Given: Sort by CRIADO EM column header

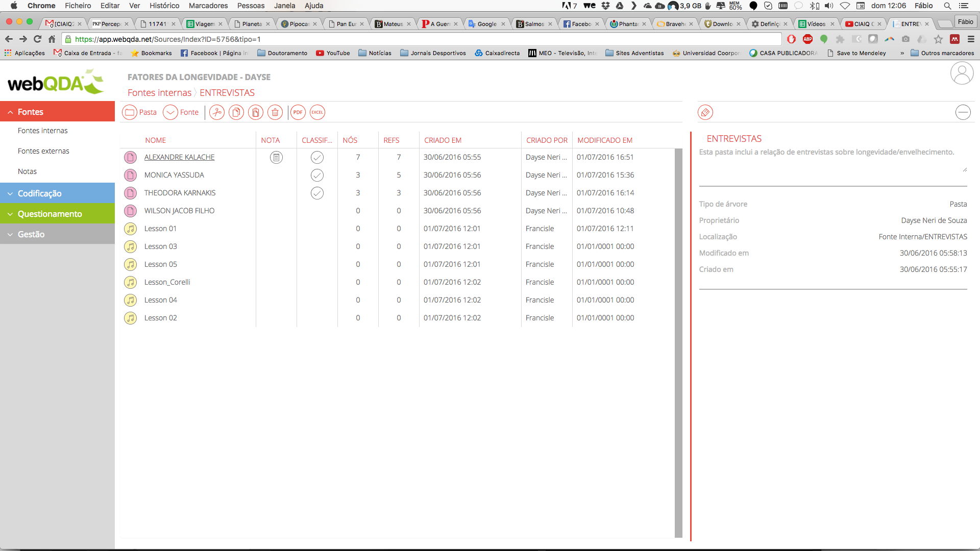Looking at the screenshot, I should coord(443,140).
